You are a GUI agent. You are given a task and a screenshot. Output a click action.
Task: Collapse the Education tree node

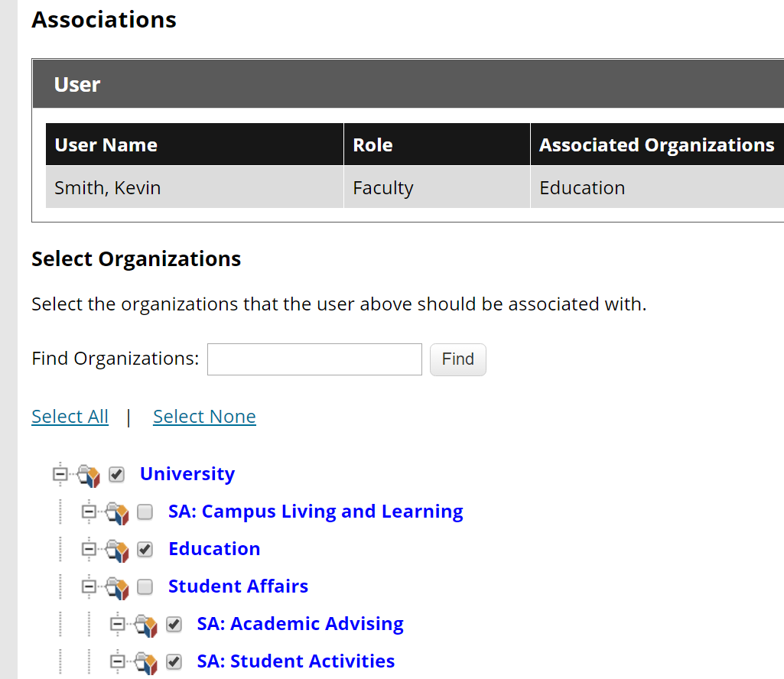coord(89,548)
